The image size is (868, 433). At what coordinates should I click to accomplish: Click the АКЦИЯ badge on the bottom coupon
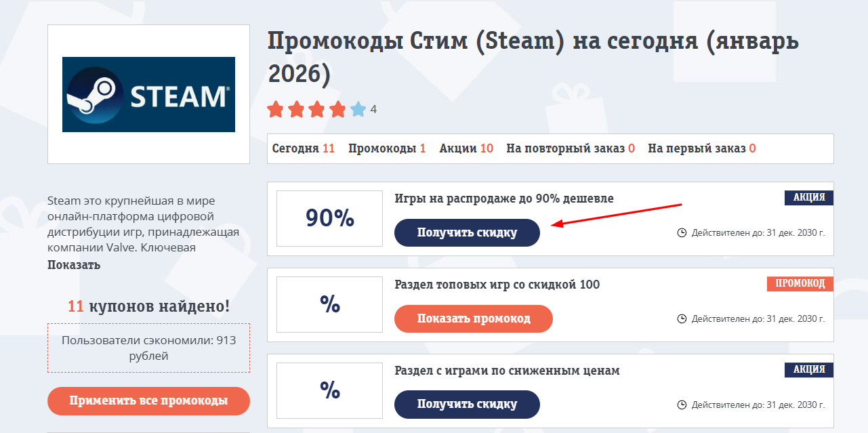click(810, 370)
